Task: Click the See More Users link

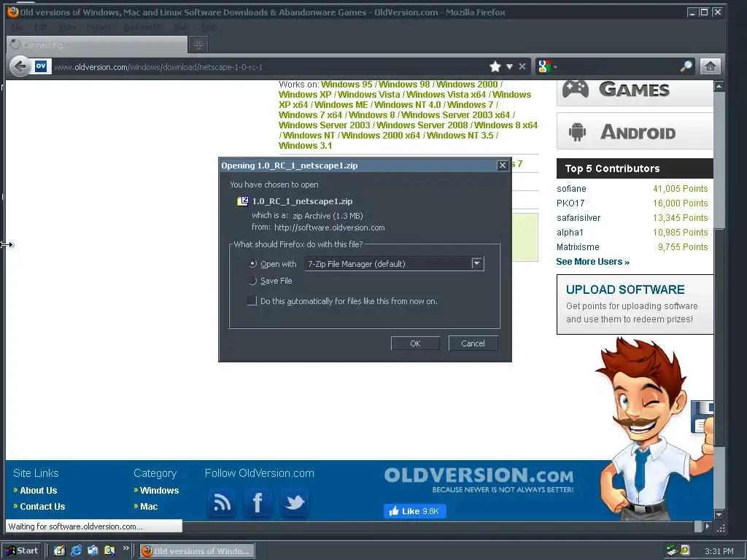Action: [x=592, y=262]
